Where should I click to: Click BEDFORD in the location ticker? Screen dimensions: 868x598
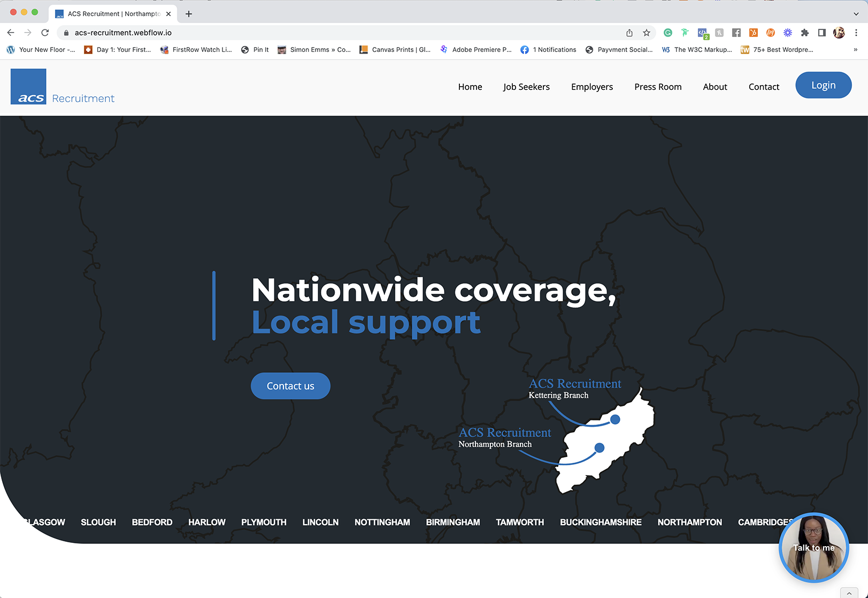(x=152, y=522)
